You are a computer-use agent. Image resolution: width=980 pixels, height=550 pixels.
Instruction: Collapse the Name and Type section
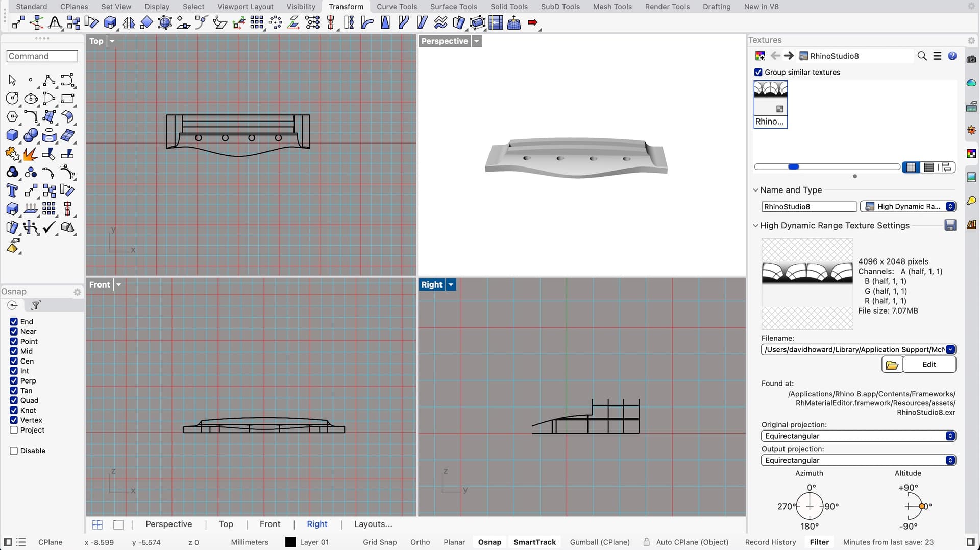click(755, 190)
